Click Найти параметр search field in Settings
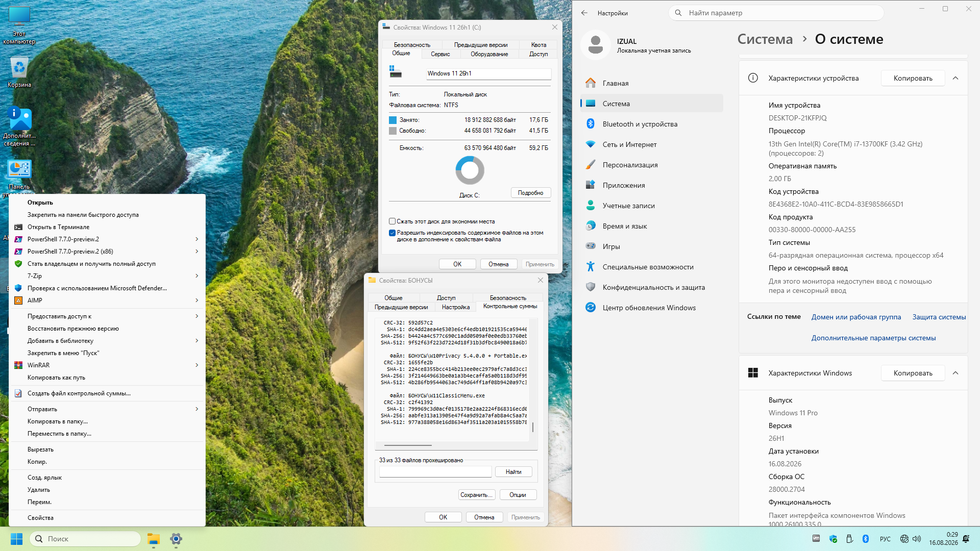This screenshot has width=980, height=551. tap(776, 13)
